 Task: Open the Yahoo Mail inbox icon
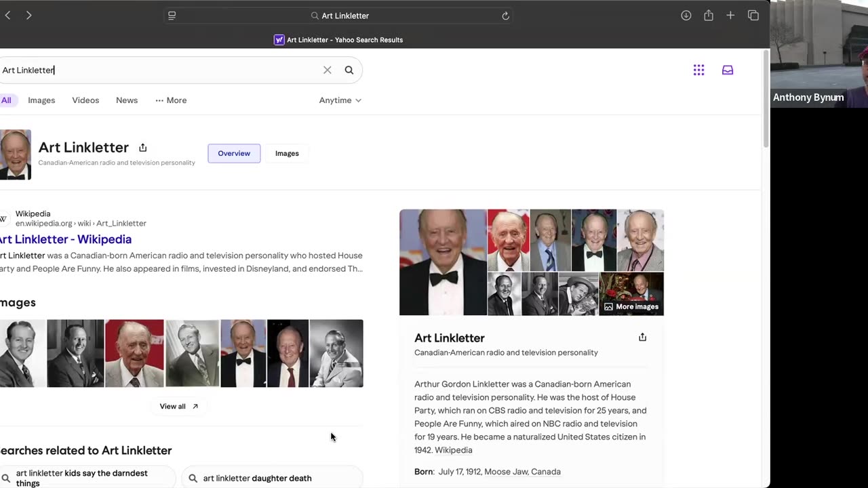click(728, 70)
